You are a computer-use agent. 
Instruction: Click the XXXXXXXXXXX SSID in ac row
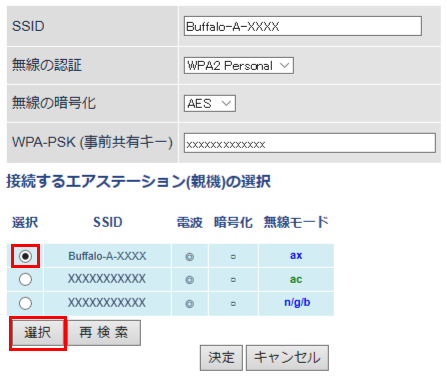point(107,279)
